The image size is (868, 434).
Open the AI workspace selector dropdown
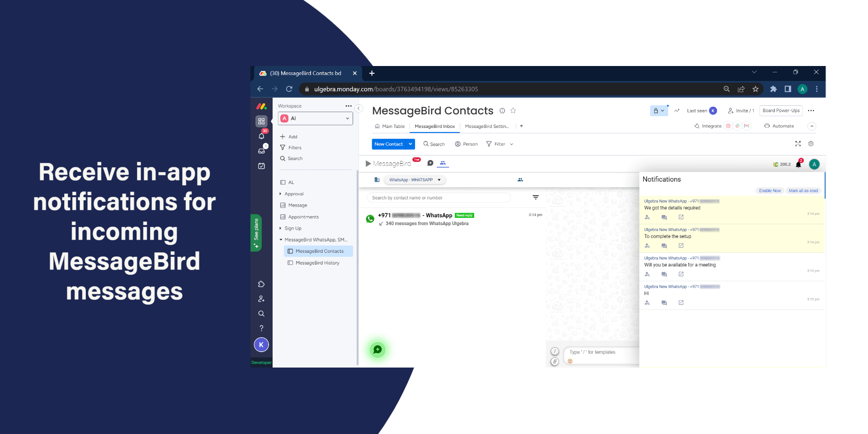click(x=315, y=118)
